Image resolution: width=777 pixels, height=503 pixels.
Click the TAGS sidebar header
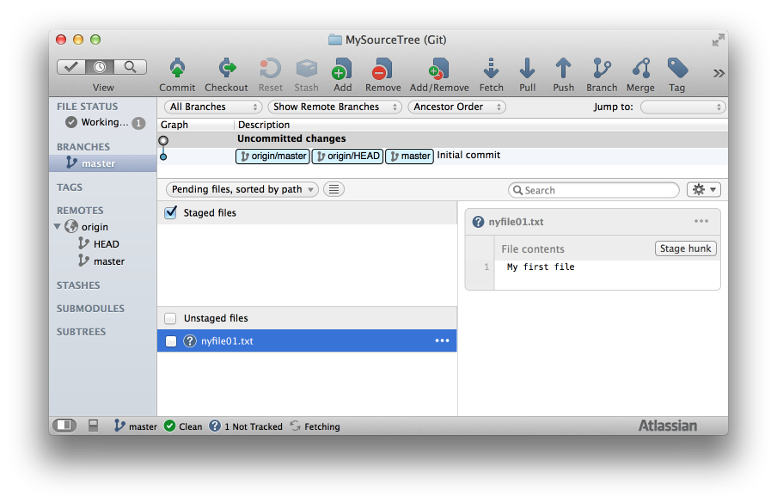pyautogui.click(x=69, y=187)
